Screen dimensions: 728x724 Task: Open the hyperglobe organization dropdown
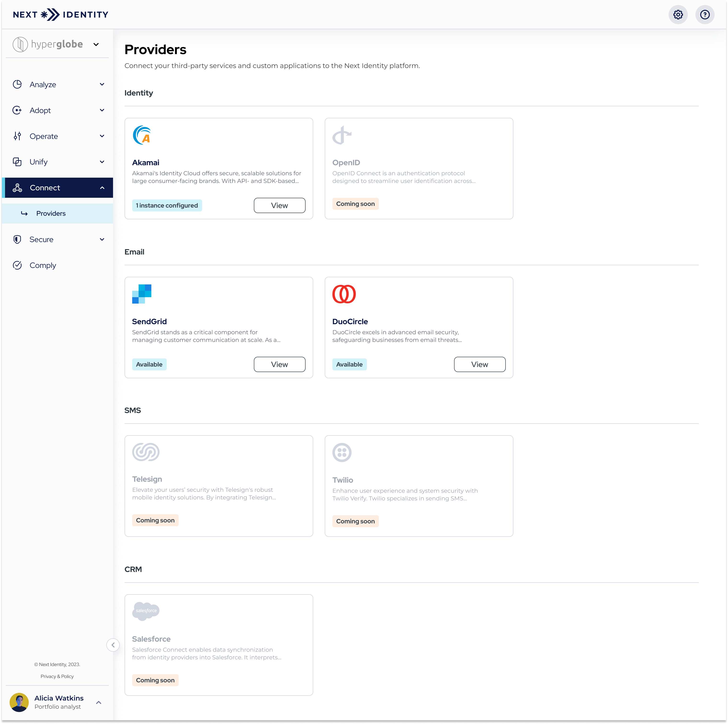[x=96, y=45]
